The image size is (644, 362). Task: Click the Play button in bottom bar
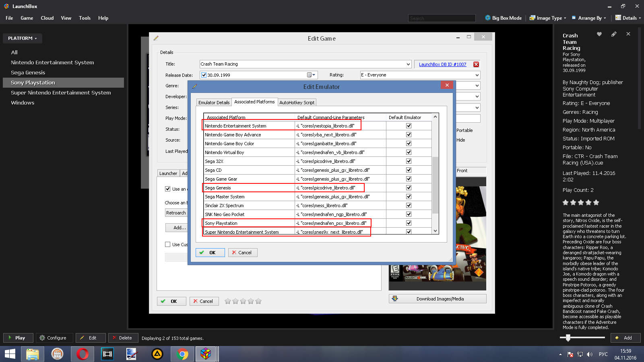coord(18,338)
